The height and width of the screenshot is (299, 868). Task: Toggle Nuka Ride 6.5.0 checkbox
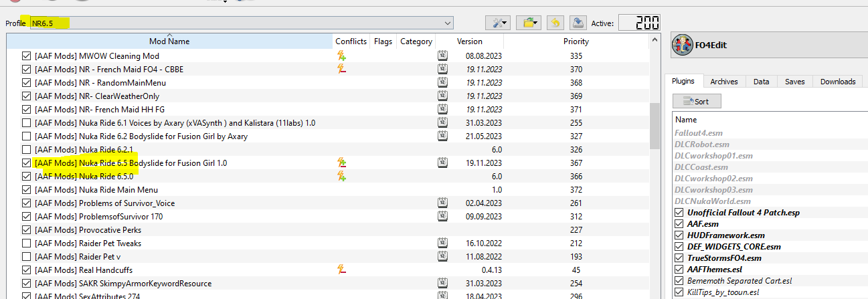pos(27,176)
